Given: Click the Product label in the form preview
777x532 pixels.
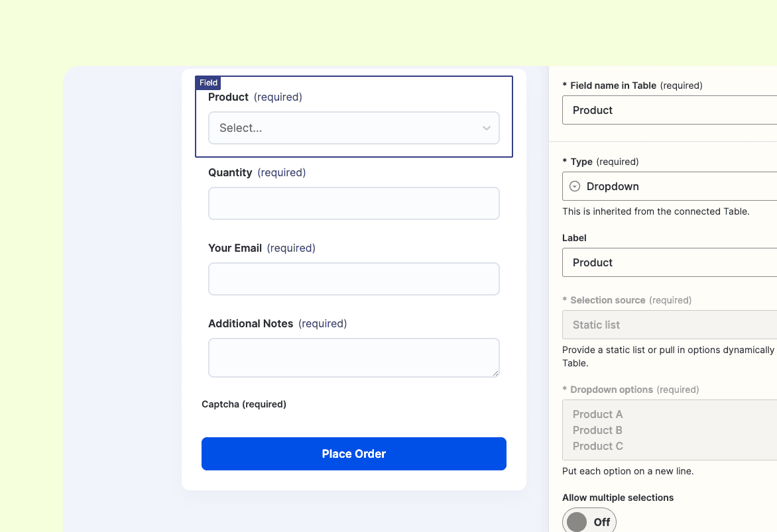Looking at the screenshot, I should coord(228,97).
